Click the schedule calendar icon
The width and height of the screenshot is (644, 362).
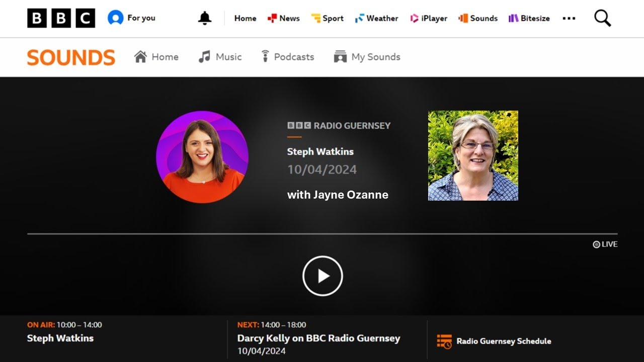point(444,341)
